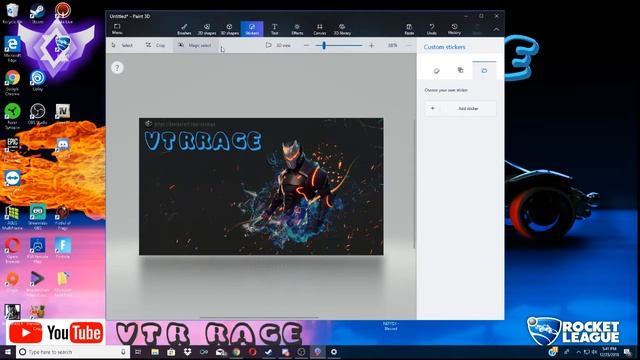Open Dropbox from taskbar

pyautogui.click(x=187, y=352)
